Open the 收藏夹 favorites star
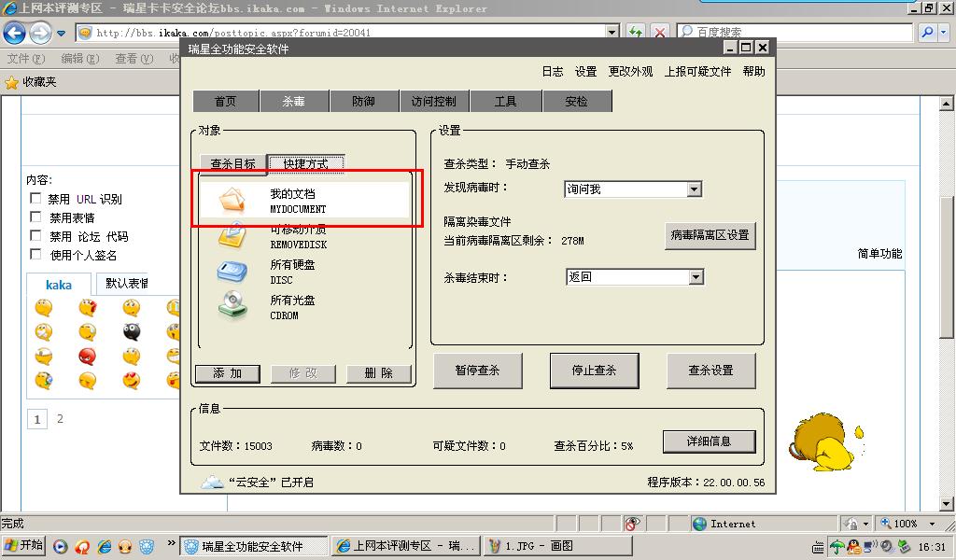This screenshot has height=560, width=956. [11, 82]
